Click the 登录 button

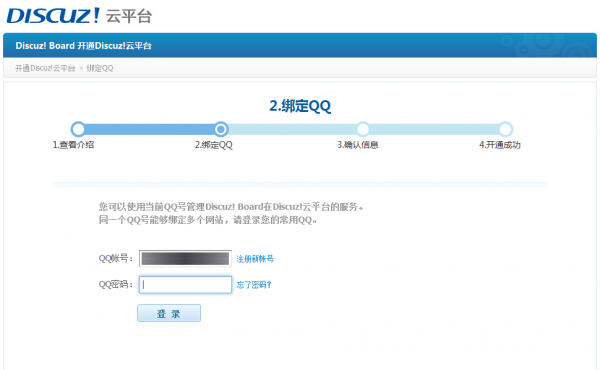tap(169, 313)
